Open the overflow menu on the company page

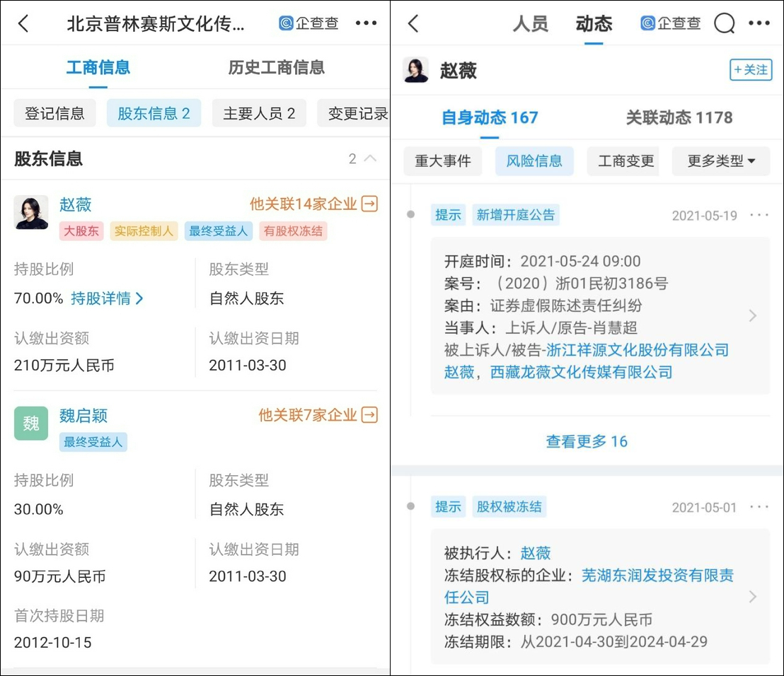[x=366, y=23]
